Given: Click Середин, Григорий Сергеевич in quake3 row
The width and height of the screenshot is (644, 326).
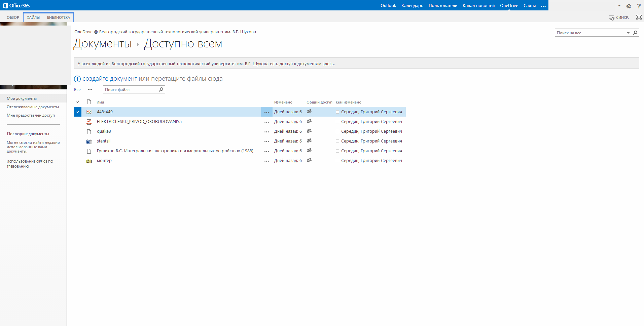Looking at the screenshot, I should point(371,131).
